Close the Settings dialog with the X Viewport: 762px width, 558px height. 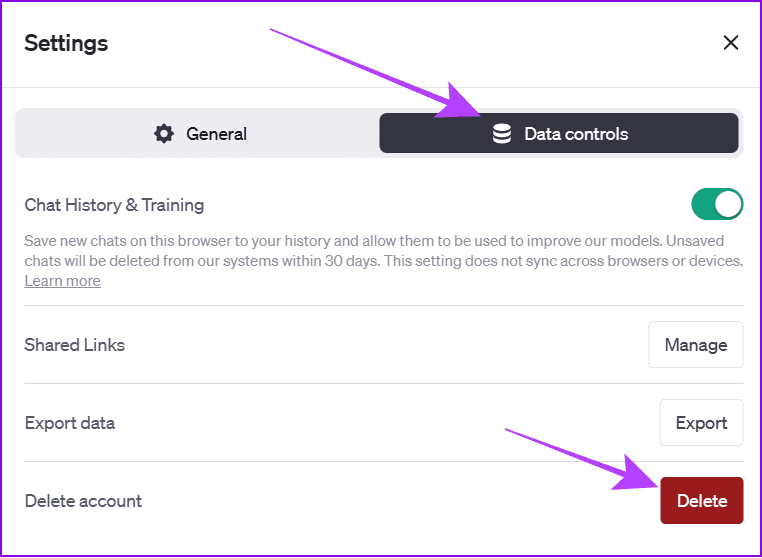(x=731, y=43)
